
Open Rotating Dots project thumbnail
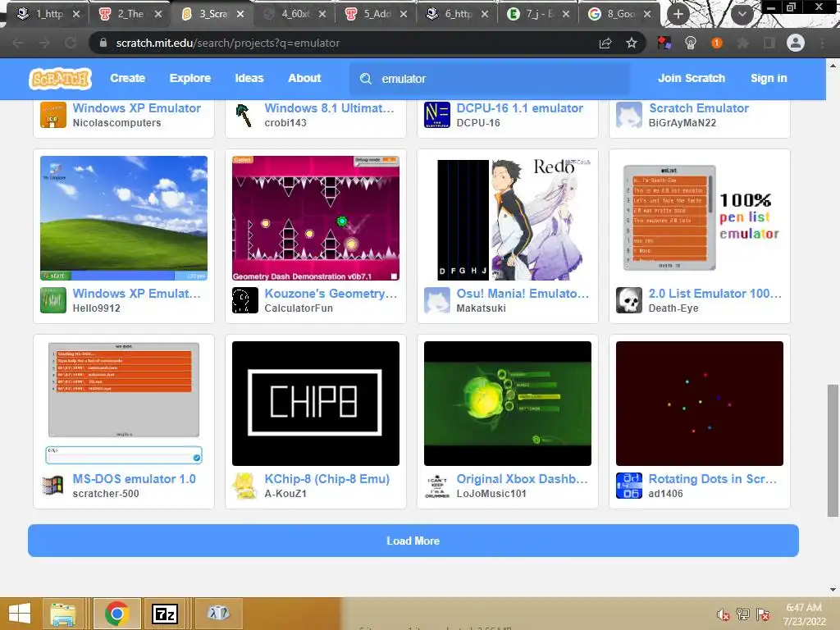700,404
